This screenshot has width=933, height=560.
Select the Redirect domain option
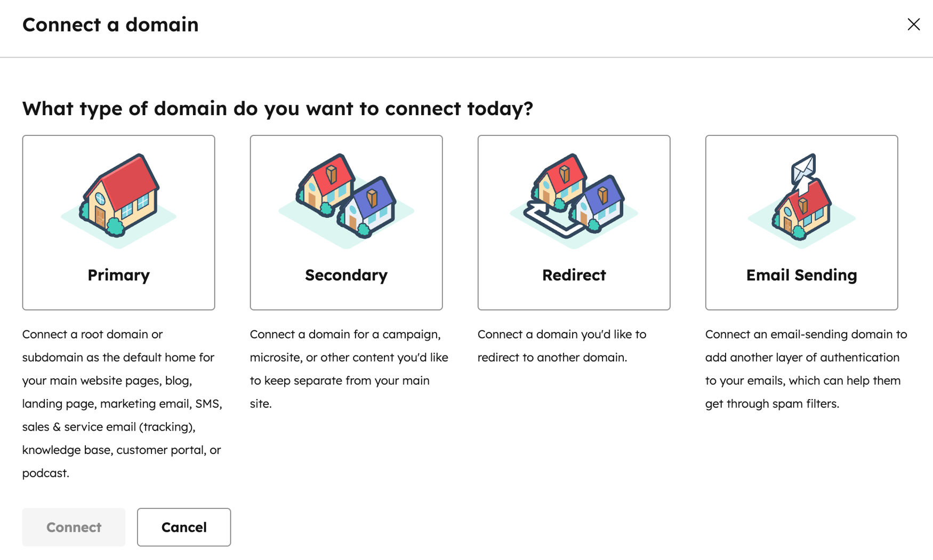pos(574,222)
